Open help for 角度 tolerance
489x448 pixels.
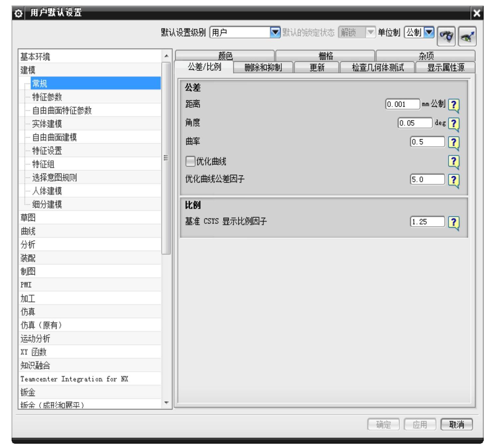[454, 124]
